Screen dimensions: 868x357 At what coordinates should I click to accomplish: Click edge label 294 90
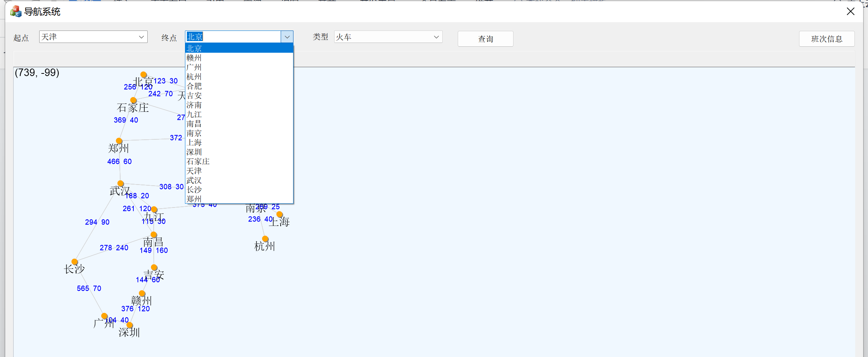[97, 222]
